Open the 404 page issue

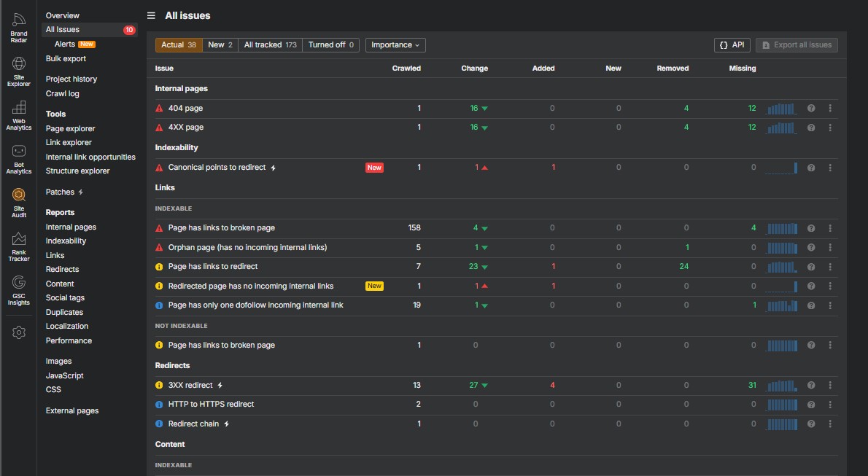185,109
